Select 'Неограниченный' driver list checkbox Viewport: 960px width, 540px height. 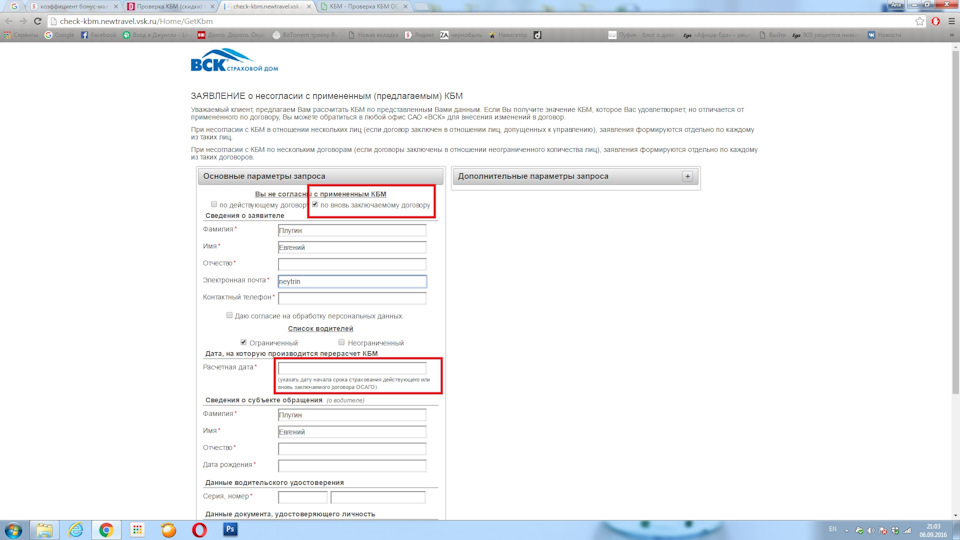click(342, 342)
